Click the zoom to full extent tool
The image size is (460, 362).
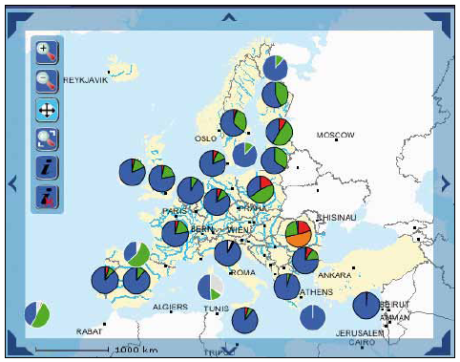[47, 139]
